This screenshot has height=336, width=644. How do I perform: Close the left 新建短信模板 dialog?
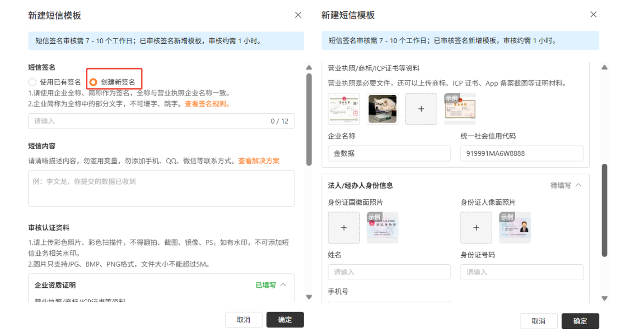point(298,15)
